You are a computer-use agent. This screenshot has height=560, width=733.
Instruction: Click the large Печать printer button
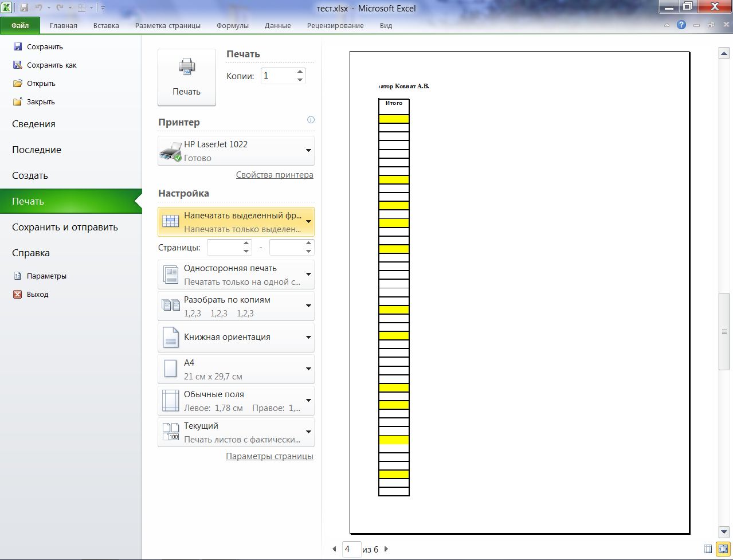(187, 77)
